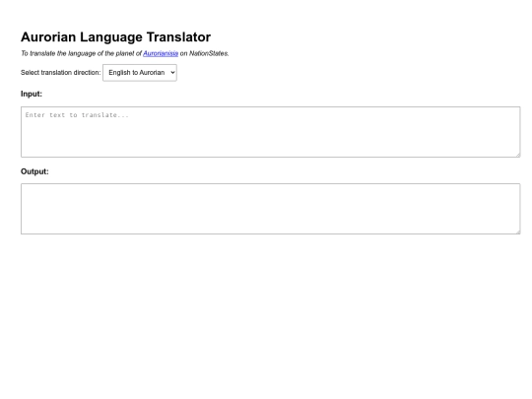Screen dimensions: 532x399
Task: Click the 'Output:' label
Action: click(34, 171)
